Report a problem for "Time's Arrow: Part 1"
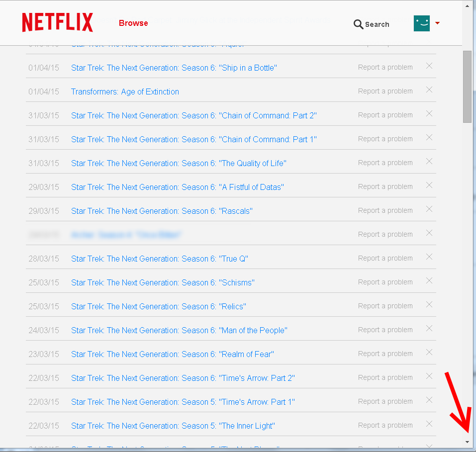This screenshot has width=476, height=452. pos(385,401)
